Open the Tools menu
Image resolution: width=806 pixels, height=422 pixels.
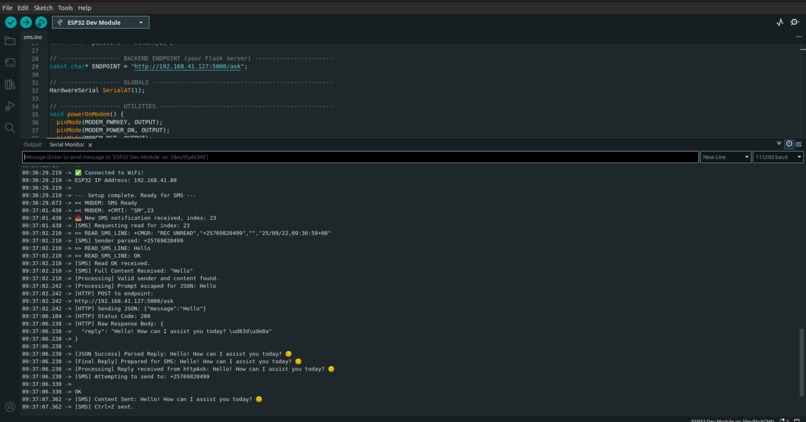coord(65,8)
